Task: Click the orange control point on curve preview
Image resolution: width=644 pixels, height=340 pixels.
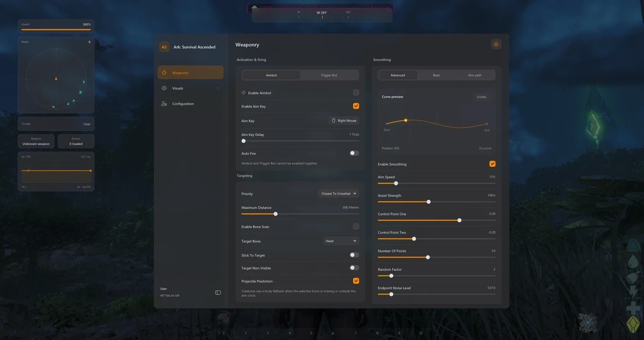Action: pyautogui.click(x=406, y=120)
